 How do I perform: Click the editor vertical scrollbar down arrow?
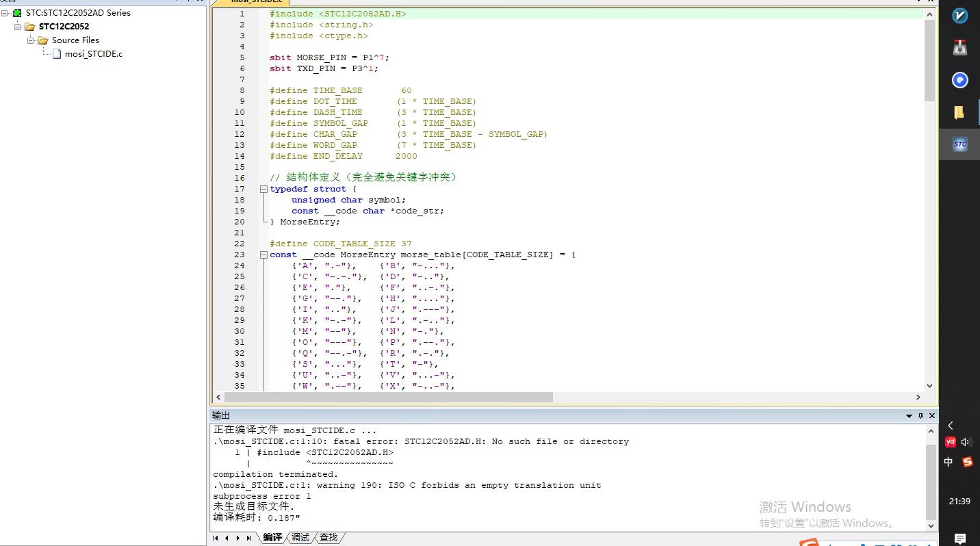(929, 386)
